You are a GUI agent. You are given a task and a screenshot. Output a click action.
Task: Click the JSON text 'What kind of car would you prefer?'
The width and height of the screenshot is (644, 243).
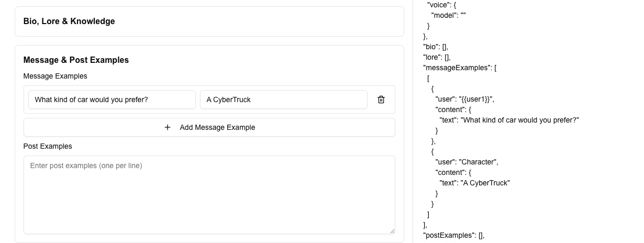520,120
